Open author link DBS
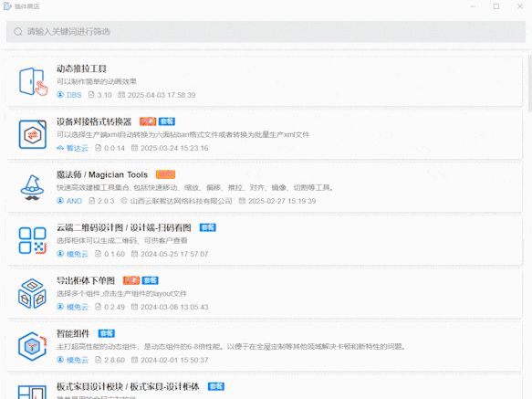 click(x=74, y=95)
